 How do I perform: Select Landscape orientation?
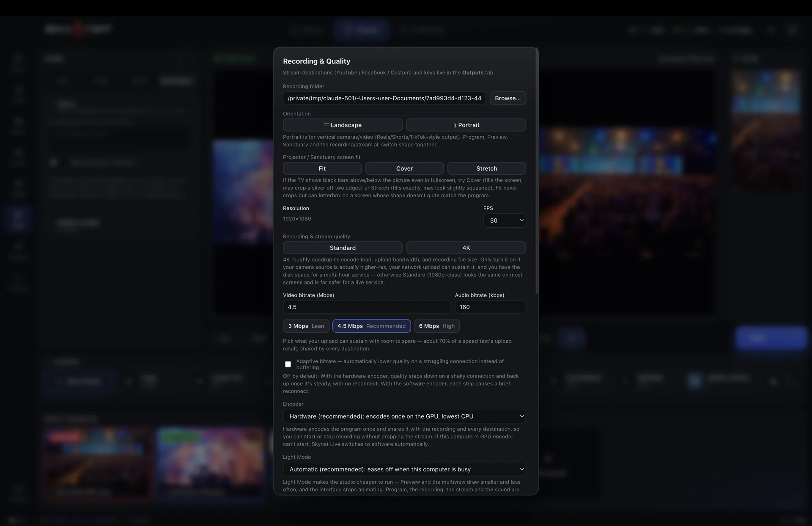tap(343, 125)
